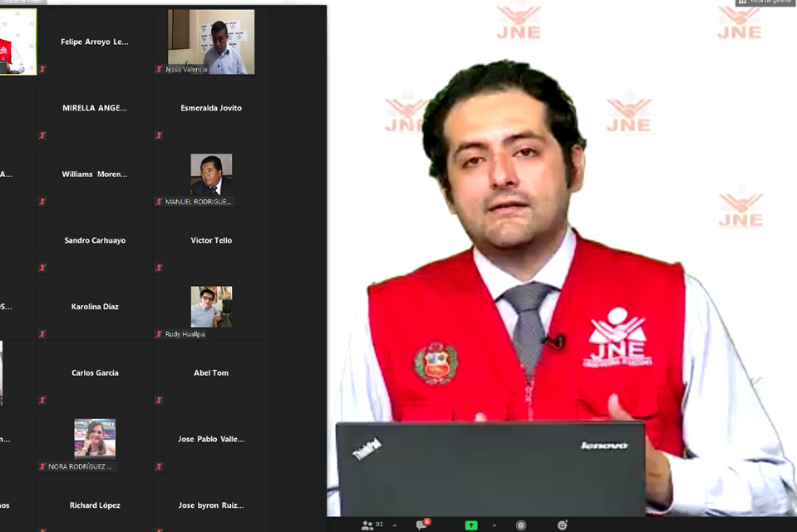Select Rudy Huallpa's profile photo thumbnail

211,307
